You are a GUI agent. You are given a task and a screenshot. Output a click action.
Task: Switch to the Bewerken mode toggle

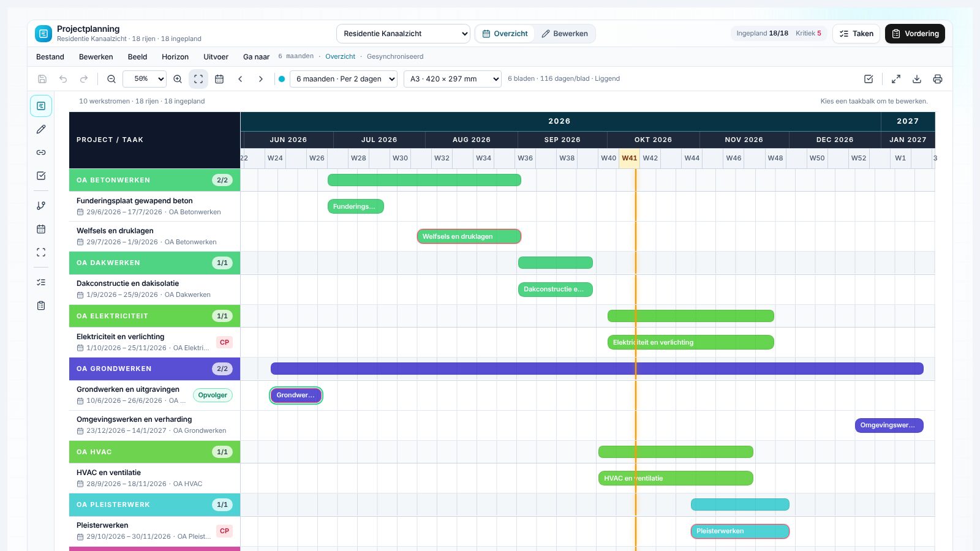click(x=565, y=34)
